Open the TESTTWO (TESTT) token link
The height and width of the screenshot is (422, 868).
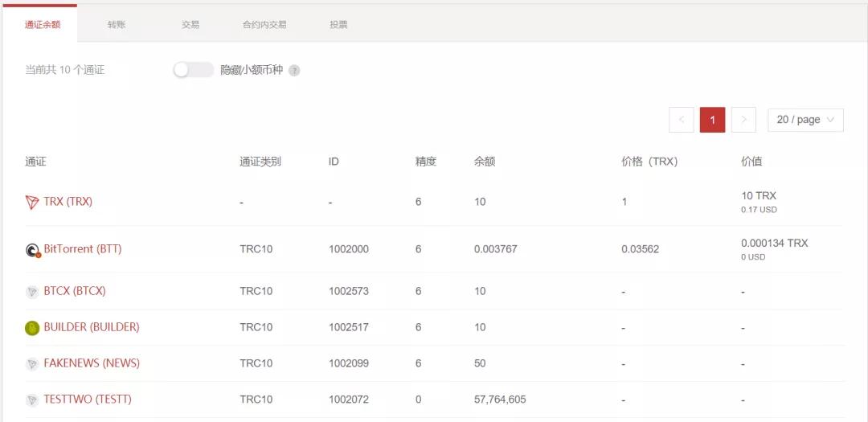(88, 399)
